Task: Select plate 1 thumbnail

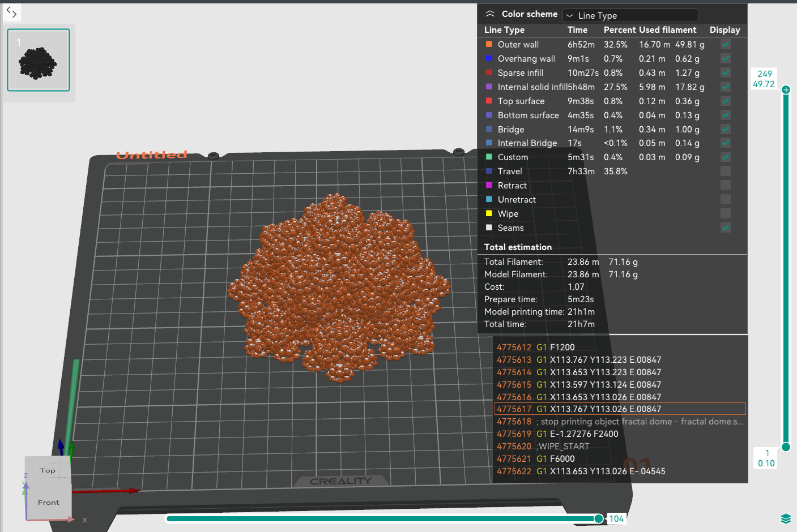Action: click(39, 60)
